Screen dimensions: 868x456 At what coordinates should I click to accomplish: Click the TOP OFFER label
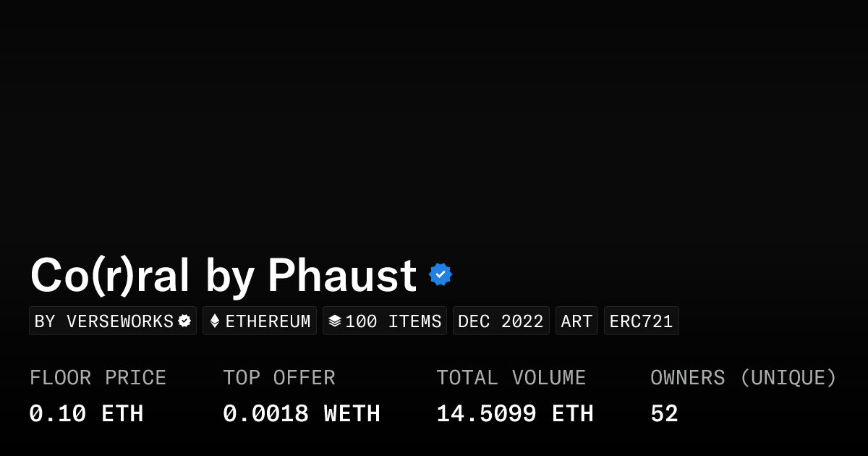[279, 378]
